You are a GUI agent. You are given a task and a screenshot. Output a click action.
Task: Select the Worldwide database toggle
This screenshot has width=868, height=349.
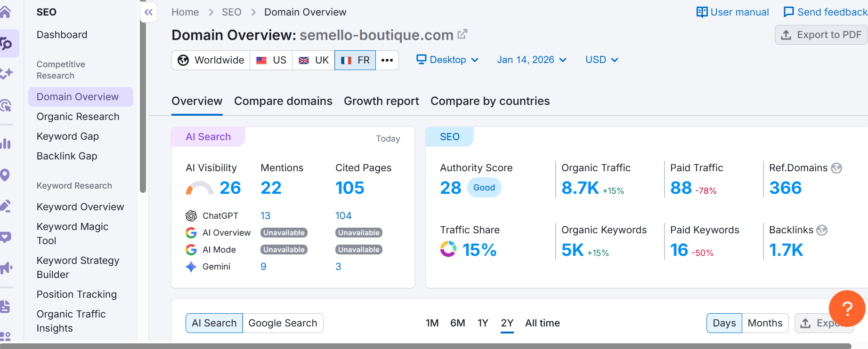211,60
